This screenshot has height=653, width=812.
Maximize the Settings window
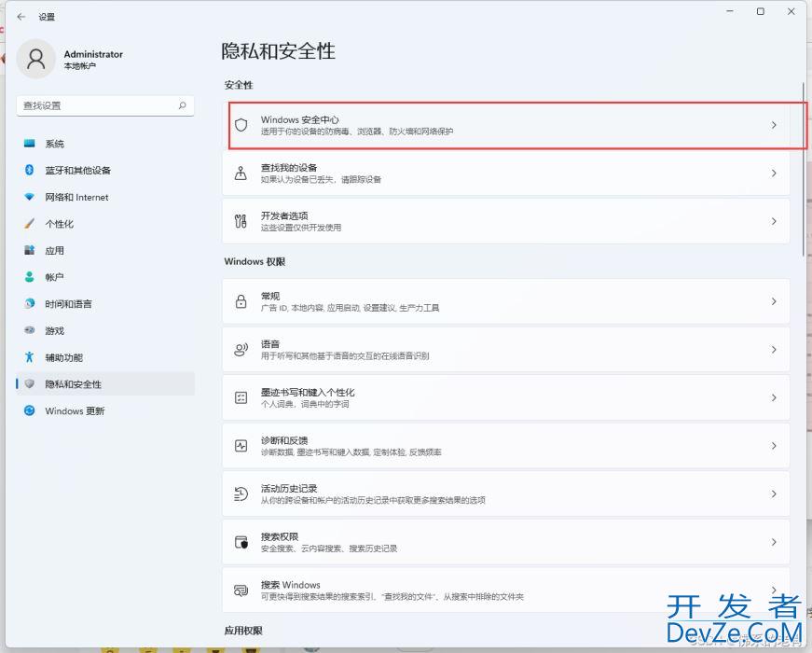point(760,11)
